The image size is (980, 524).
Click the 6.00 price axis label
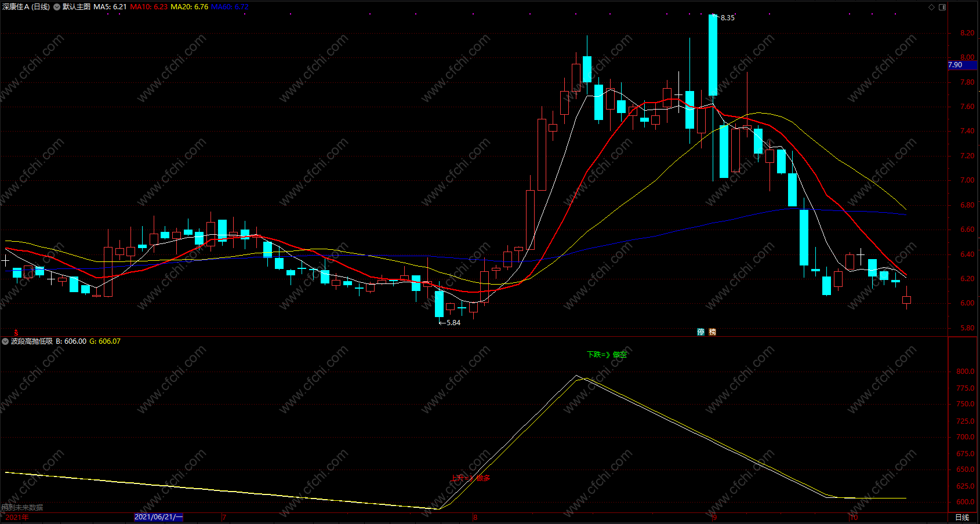(x=967, y=303)
